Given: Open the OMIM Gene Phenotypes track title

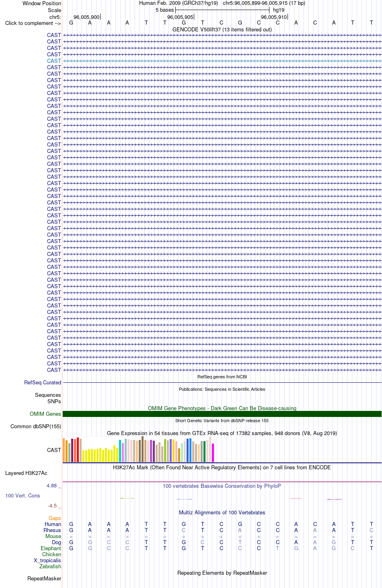Looking at the screenshot, I should click(222, 409).
